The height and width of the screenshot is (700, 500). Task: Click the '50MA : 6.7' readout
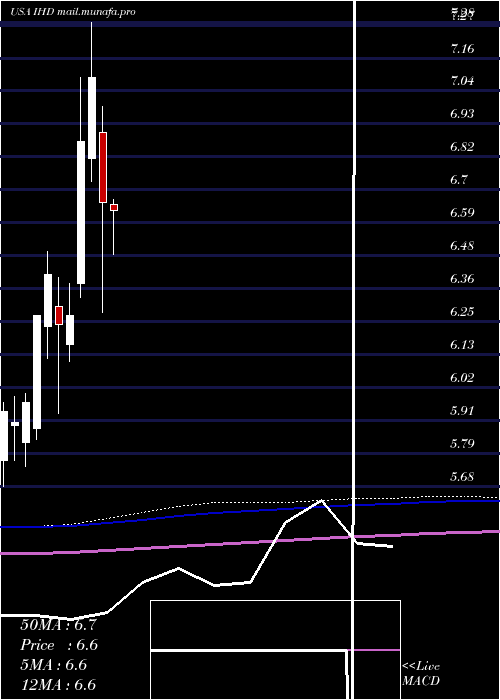[58, 625]
